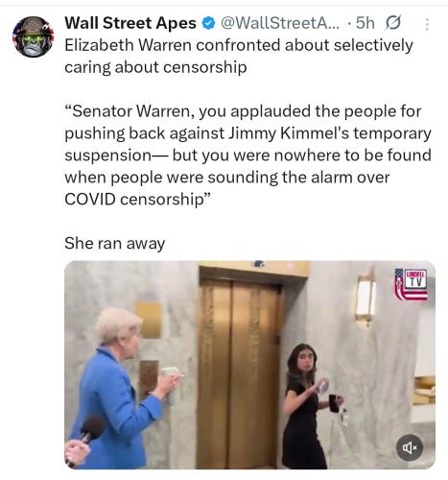Click the LindellTV logo watermark in video
448x480 pixels.
[412, 284]
